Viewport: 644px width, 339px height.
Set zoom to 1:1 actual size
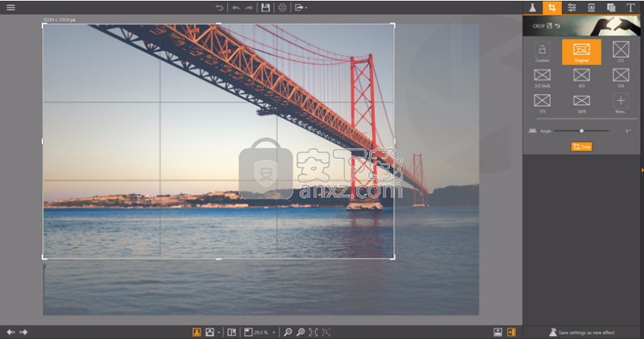(x=314, y=332)
